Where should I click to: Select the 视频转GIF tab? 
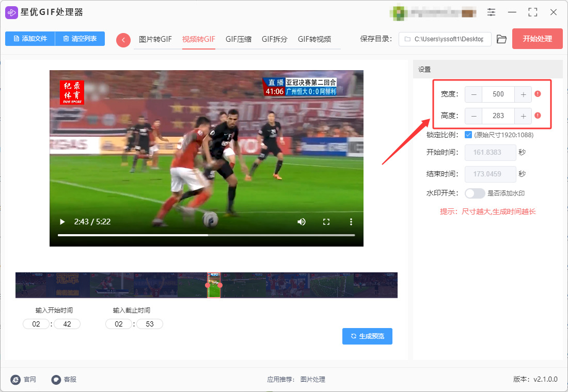198,39
